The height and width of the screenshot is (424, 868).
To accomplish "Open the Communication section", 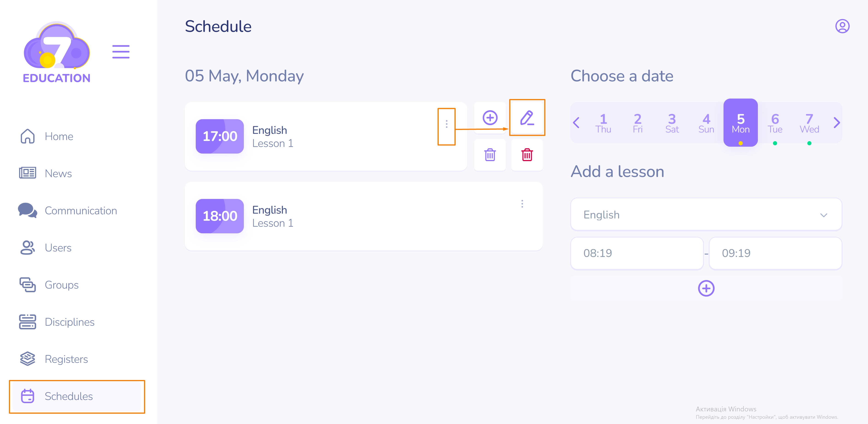I will pyautogui.click(x=81, y=210).
